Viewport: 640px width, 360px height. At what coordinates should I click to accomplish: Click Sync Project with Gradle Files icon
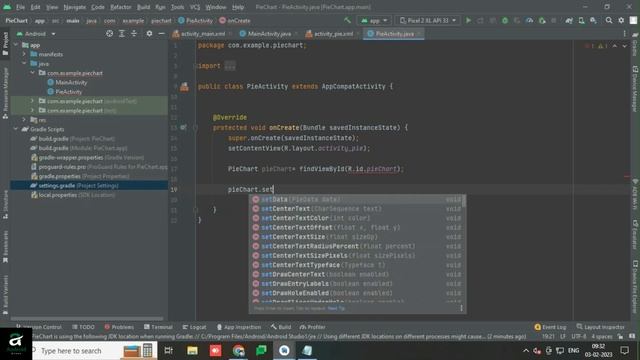[569, 20]
